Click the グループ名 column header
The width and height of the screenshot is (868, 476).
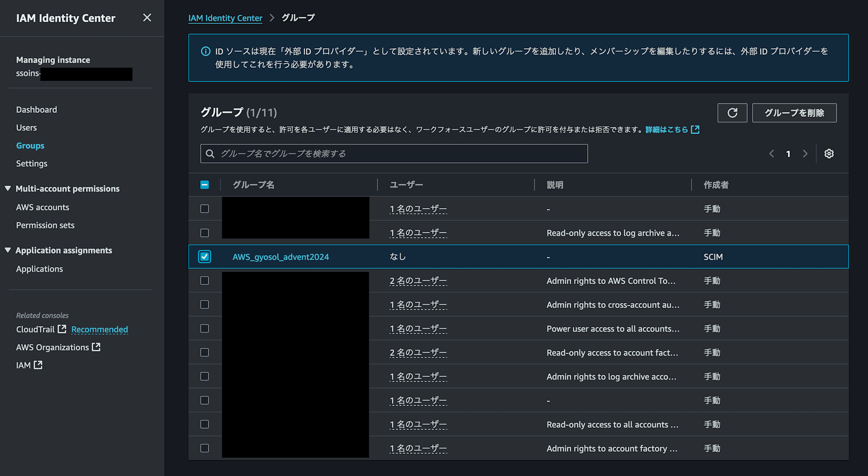click(253, 185)
